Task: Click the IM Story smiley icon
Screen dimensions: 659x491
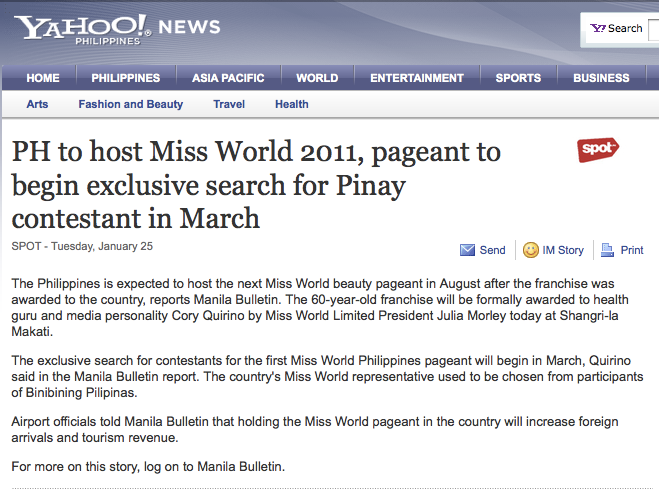Action: 530,250
